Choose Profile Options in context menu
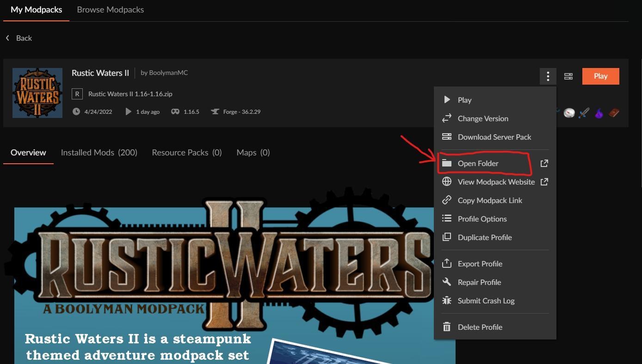Screen dimensions: 642x364 click(x=482, y=219)
